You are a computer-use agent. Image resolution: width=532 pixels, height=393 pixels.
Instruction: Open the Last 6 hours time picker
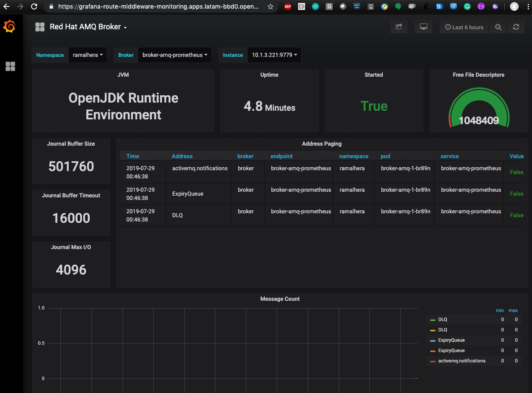464,27
